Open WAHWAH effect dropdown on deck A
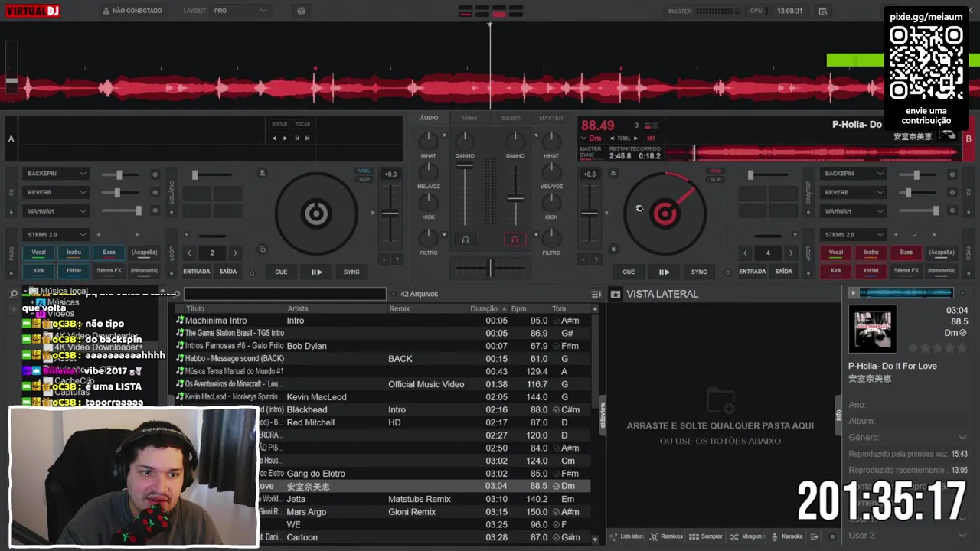This screenshot has width=980, height=551. click(x=57, y=211)
